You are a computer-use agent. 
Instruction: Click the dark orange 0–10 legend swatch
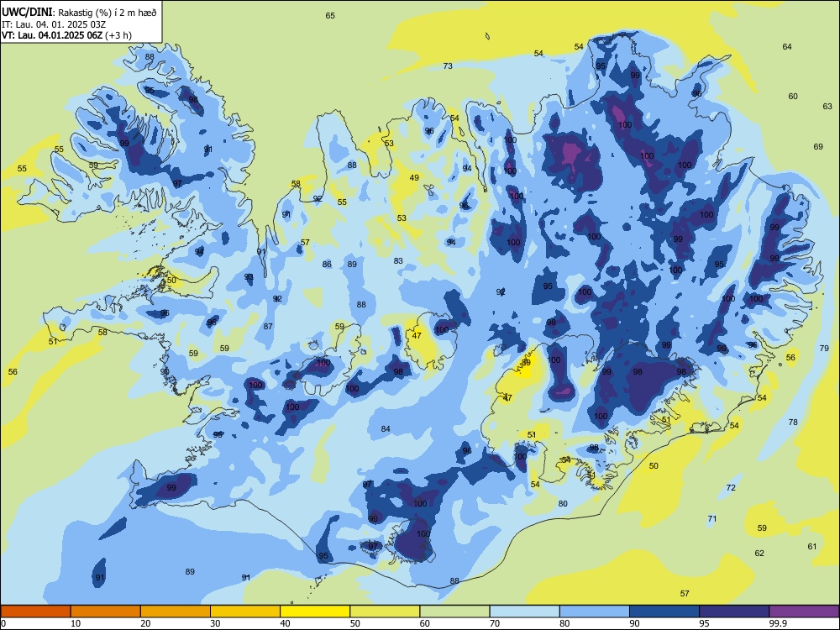(x=35, y=612)
